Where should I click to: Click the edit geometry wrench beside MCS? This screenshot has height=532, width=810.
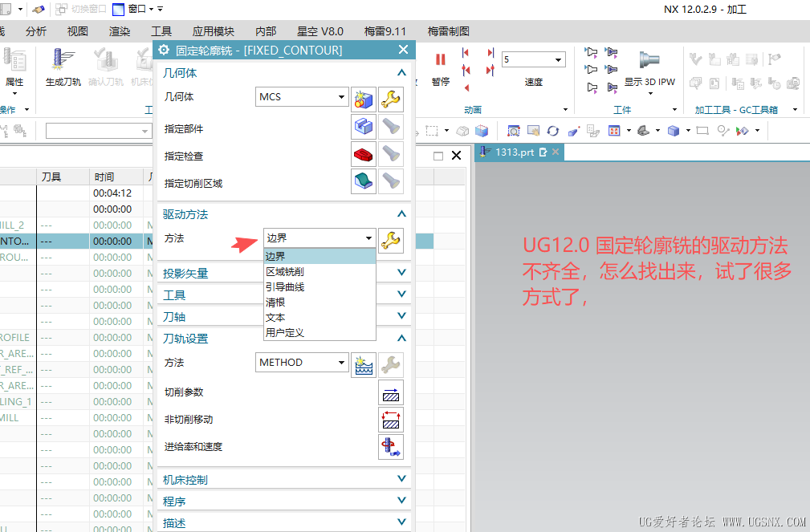pyautogui.click(x=390, y=98)
